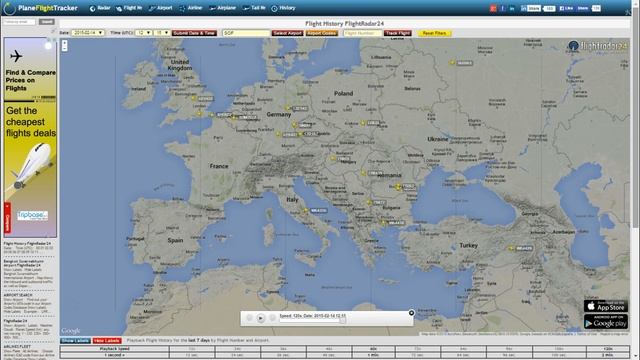Click the plane marker near Lithuania
Viewport: 640px width, 360px height.
[452, 62]
